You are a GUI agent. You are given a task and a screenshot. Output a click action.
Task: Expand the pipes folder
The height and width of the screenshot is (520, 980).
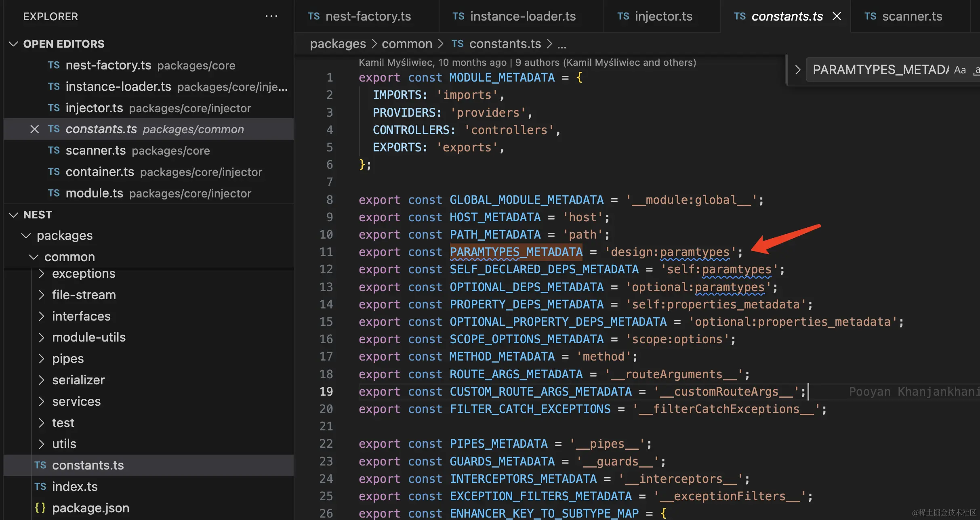41,359
